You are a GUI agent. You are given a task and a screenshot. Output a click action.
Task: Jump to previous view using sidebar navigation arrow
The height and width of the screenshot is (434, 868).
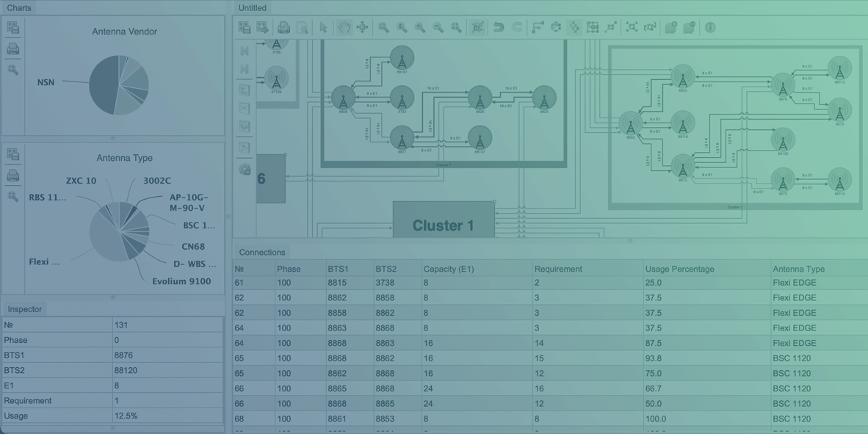[245, 51]
